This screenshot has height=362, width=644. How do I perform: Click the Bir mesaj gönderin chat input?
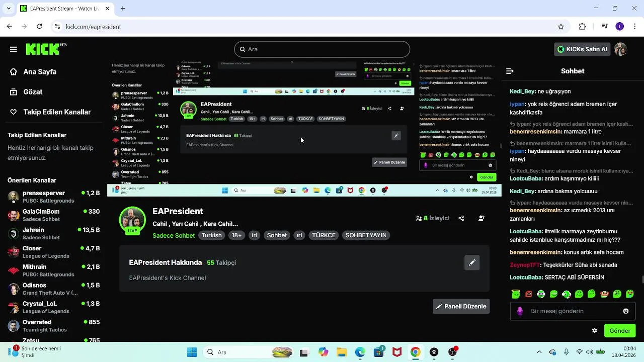[573, 311]
